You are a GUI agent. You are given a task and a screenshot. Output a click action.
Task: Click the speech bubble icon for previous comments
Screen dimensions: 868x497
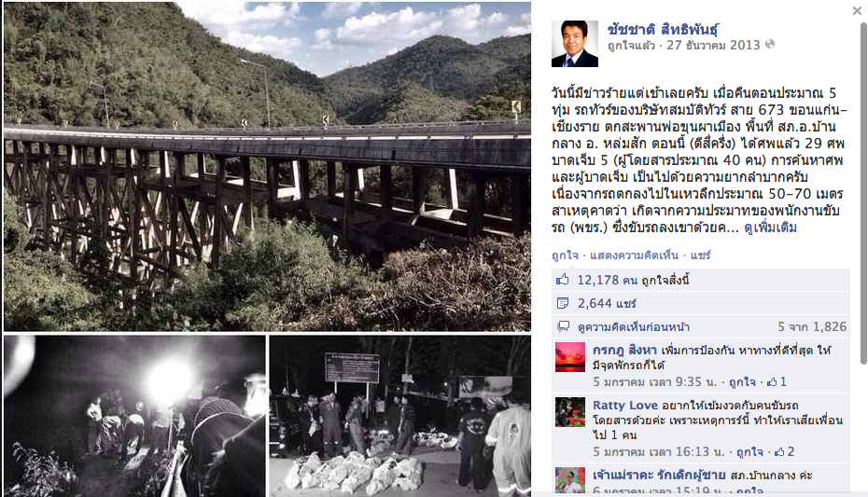pos(563,326)
